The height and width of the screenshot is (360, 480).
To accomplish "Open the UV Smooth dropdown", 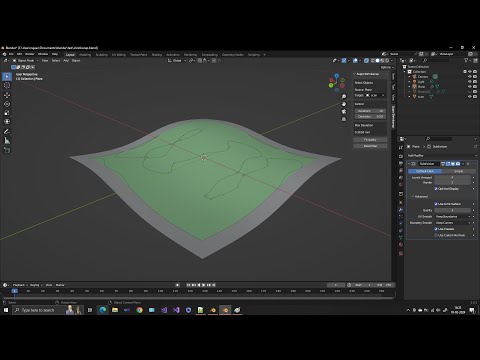I will [x=453, y=216].
